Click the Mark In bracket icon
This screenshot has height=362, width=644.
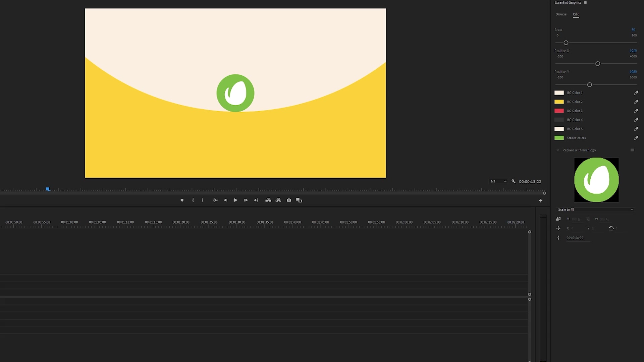click(193, 200)
